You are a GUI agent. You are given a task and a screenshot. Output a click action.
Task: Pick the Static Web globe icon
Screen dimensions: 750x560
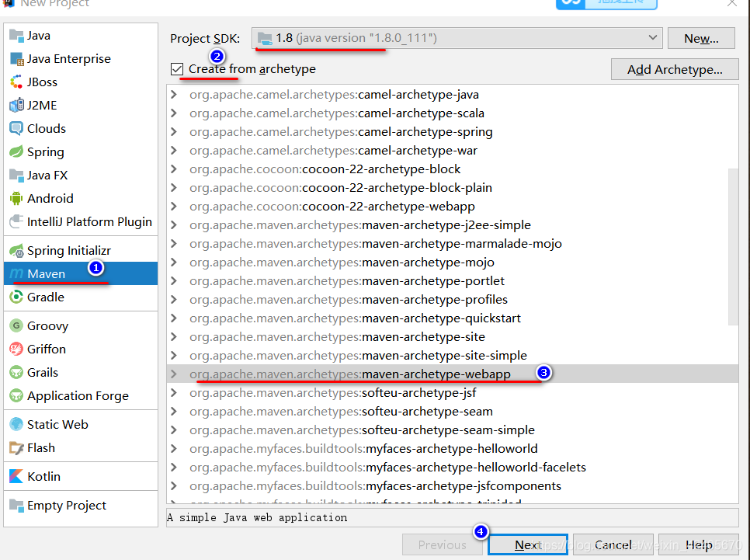(16, 424)
